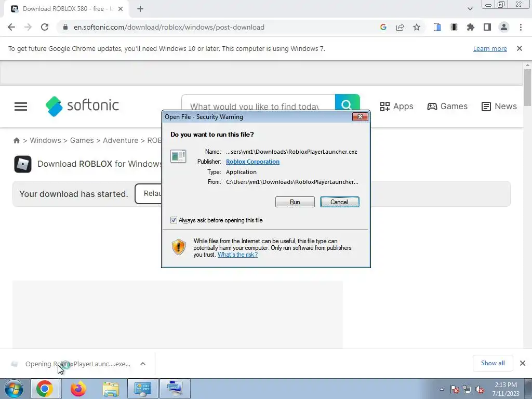
Task: Open the Games section
Action: click(447, 106)
